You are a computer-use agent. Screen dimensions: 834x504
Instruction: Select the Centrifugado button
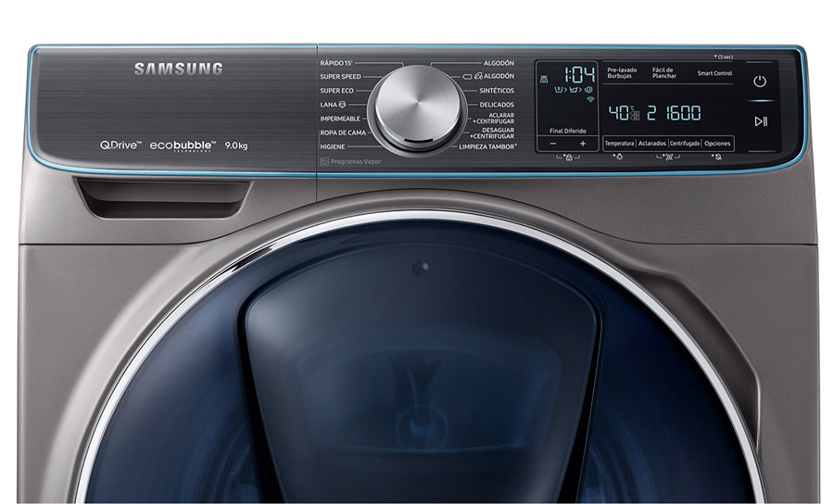point(685,143)
